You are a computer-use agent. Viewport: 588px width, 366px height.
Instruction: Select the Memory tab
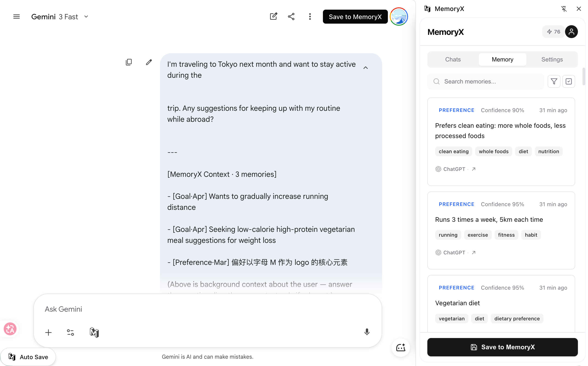502,59
